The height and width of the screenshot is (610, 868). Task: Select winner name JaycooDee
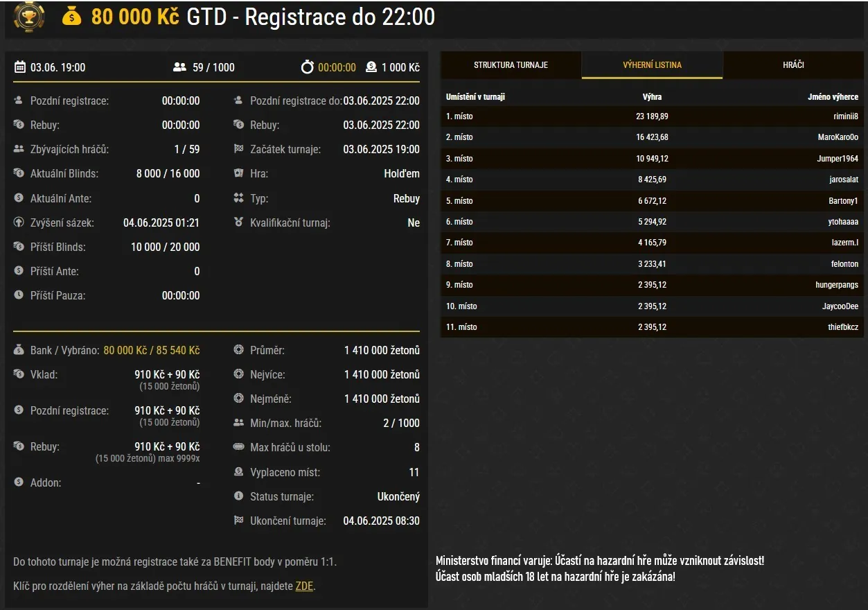tap(840, 306)
